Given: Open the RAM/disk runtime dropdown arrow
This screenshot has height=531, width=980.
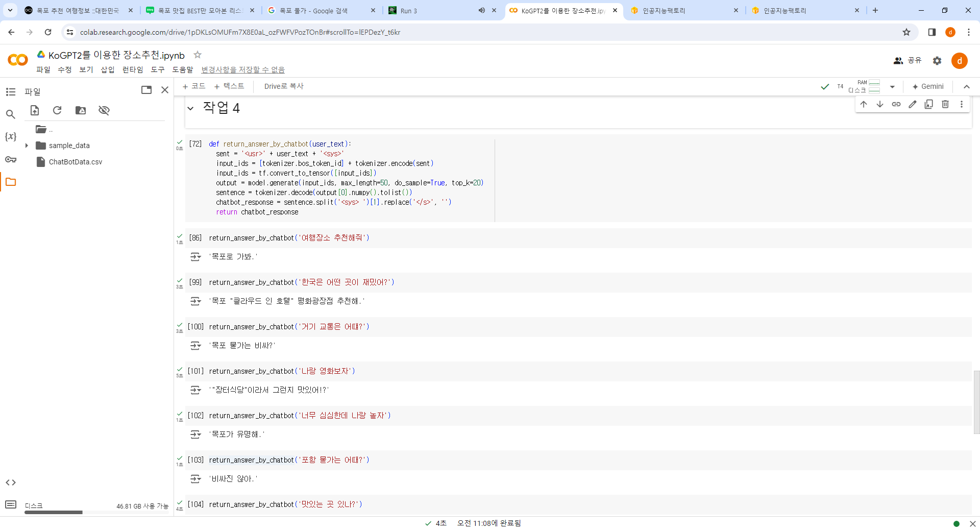Looking at the screenshot, I should point(892,87).
